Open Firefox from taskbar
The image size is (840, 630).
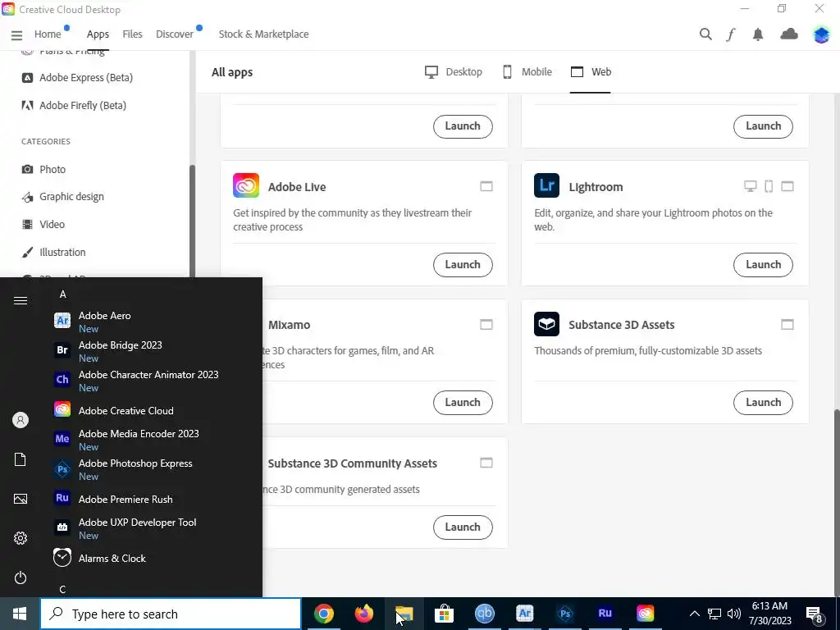[x=363, y=614]
